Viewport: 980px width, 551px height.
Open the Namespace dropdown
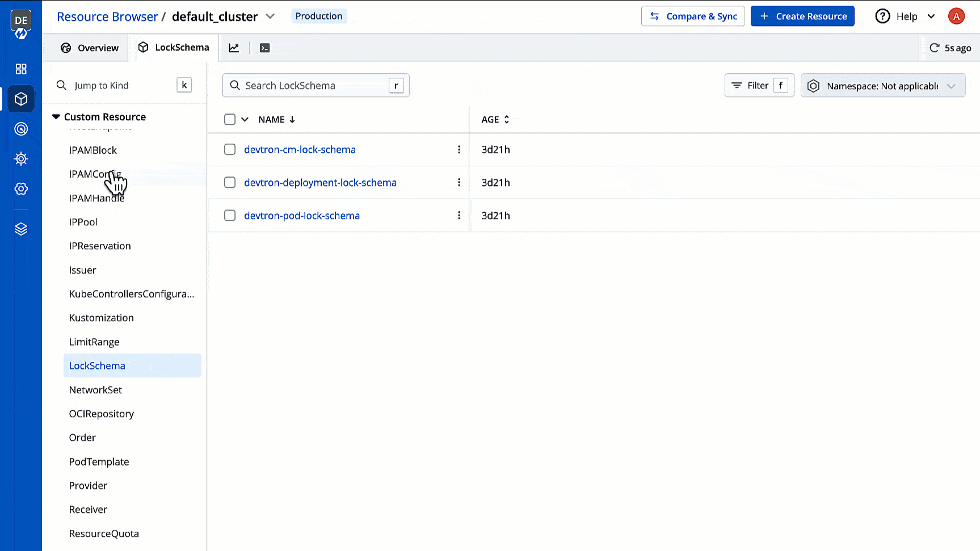pyautogui.click(x=882, y=86)
